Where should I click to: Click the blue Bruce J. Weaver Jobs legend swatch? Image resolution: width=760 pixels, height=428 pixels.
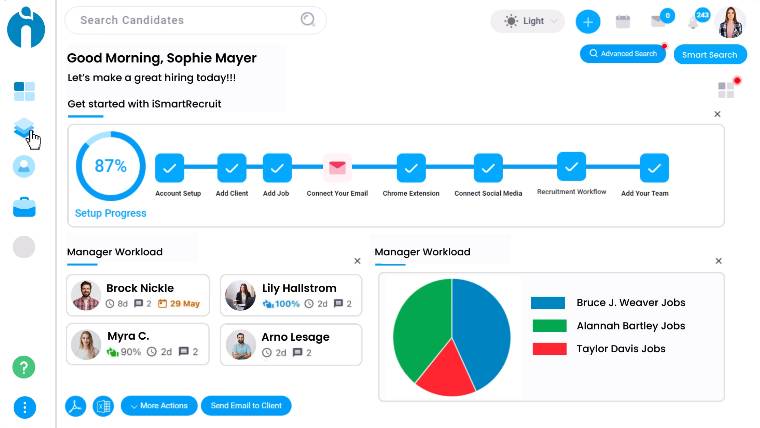(x=548, y=302)
